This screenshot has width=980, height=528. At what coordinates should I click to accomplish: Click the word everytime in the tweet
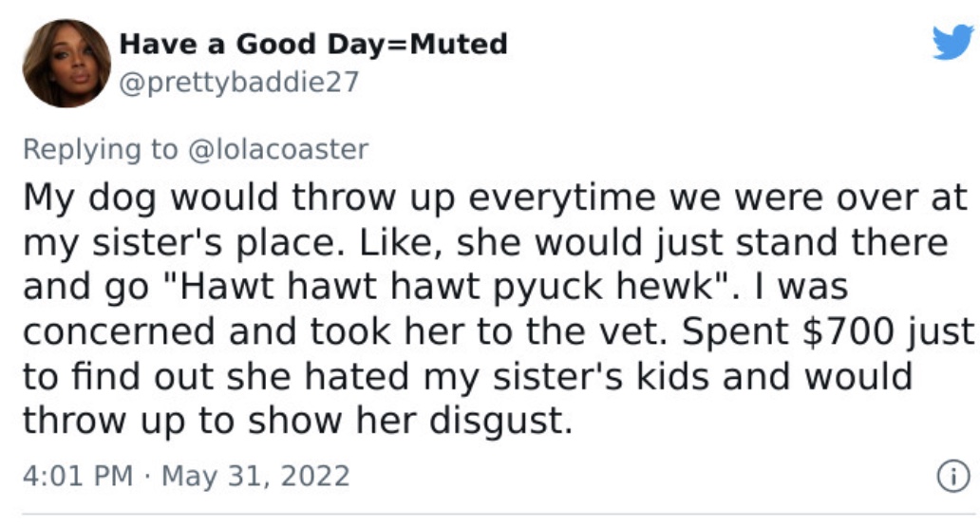(x=562, y=198)
